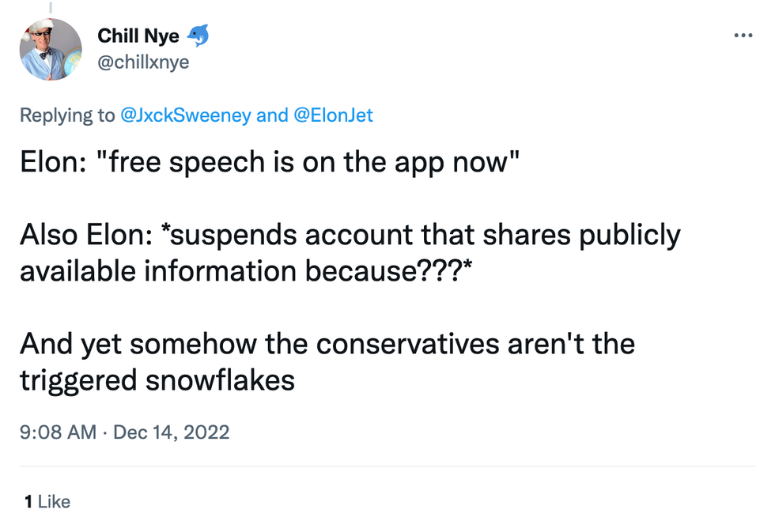
Task: Click the divider line above Like count
Action: (387, 466)
